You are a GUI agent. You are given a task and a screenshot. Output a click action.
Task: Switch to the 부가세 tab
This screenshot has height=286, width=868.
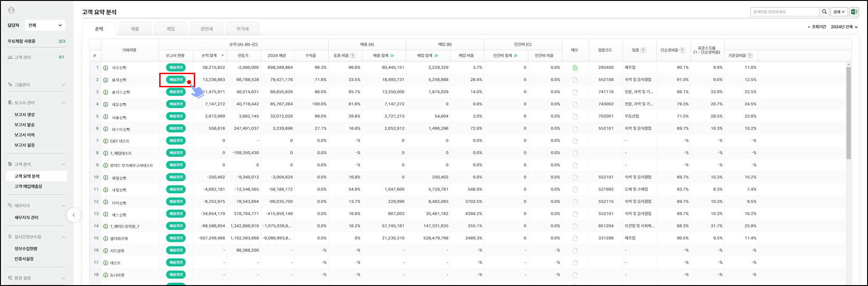pos(242,29)
